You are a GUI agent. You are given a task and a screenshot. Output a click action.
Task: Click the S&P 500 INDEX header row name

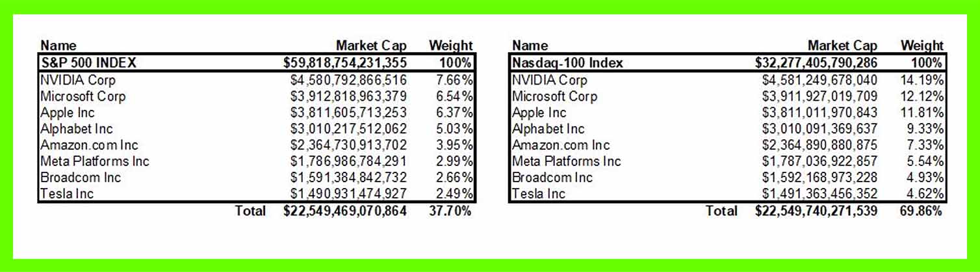88,63
